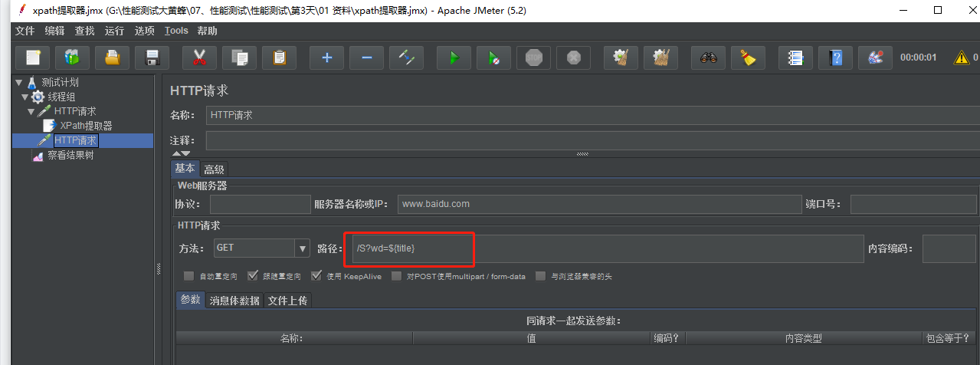980x365 pixels.
Task: Collapse first HTTP请求 node with XPath child
Action: 31,111
